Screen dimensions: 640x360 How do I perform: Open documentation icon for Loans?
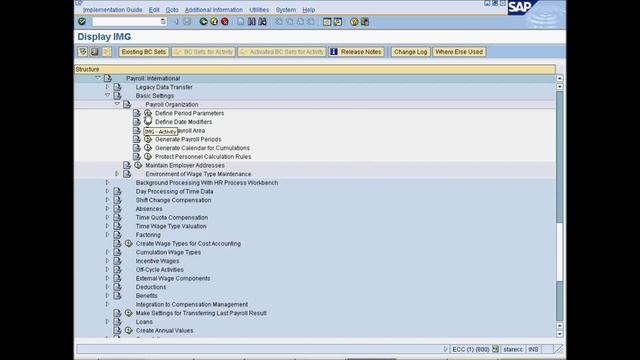(117, 322)
